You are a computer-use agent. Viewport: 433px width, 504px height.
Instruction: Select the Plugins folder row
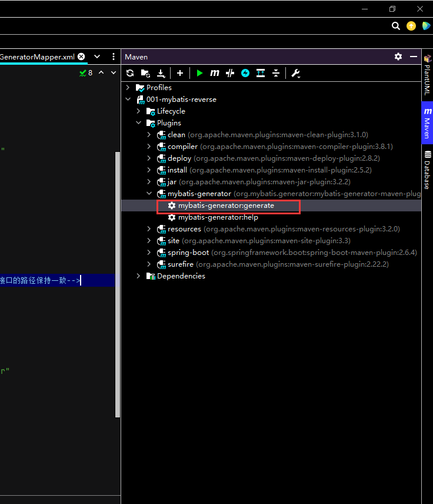coord(271,123)
